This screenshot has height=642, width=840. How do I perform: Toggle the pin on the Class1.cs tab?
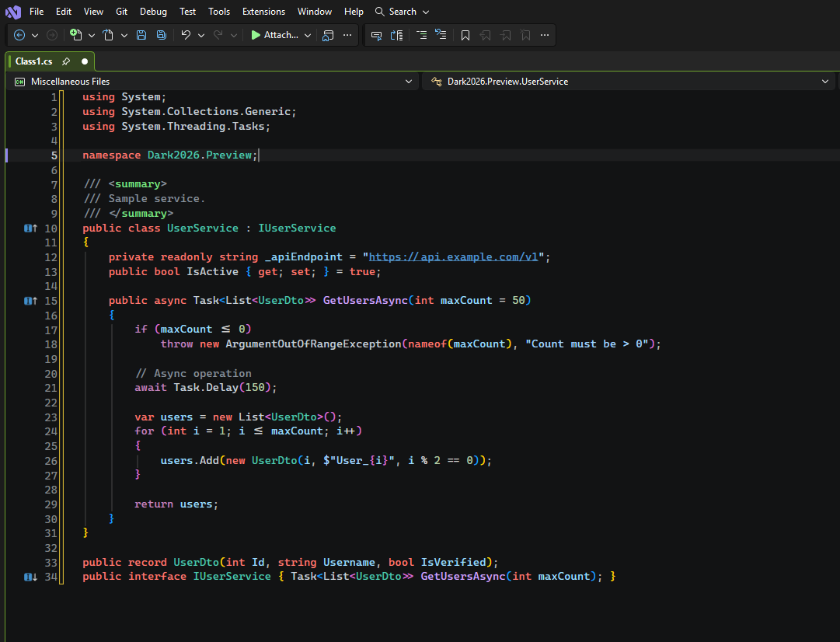coord(66,61)
